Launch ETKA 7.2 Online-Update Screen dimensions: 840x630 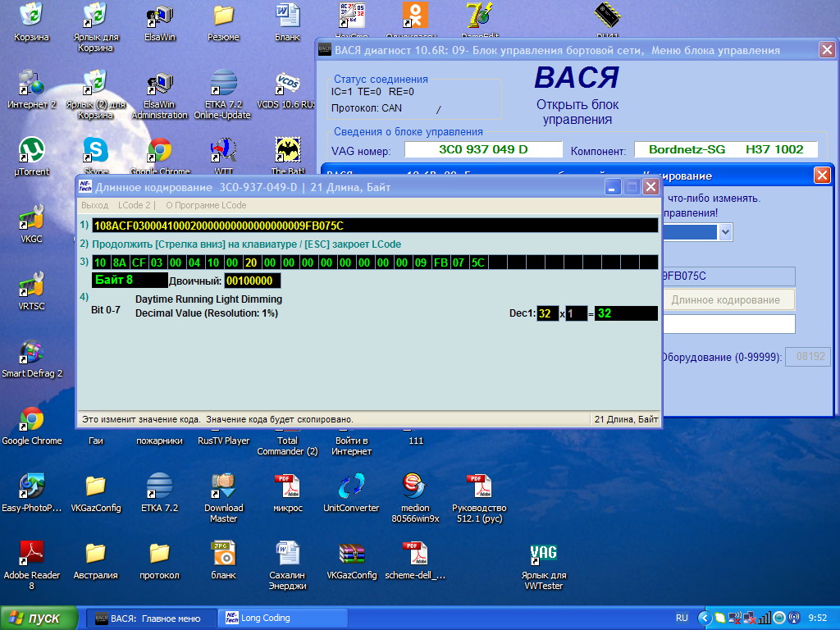223,83
